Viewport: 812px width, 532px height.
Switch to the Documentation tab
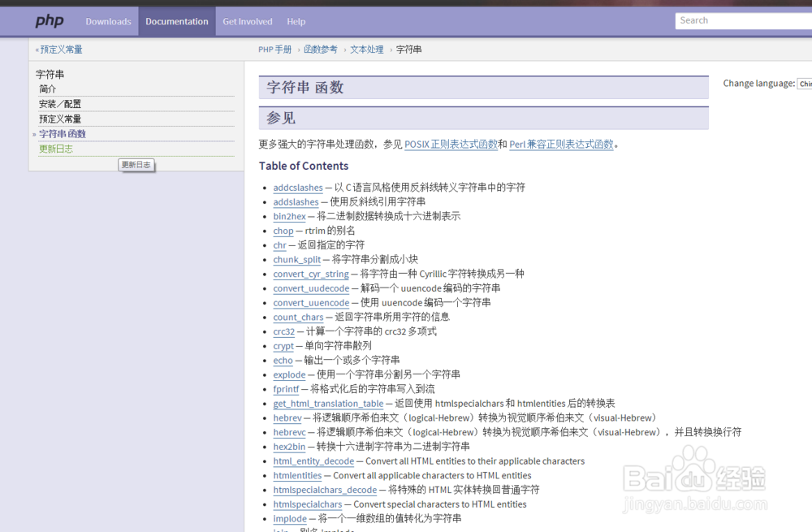177,22
